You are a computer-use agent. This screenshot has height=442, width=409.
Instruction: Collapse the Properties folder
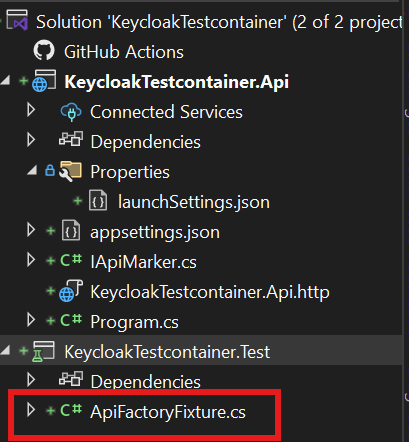[x=32, y=171]
